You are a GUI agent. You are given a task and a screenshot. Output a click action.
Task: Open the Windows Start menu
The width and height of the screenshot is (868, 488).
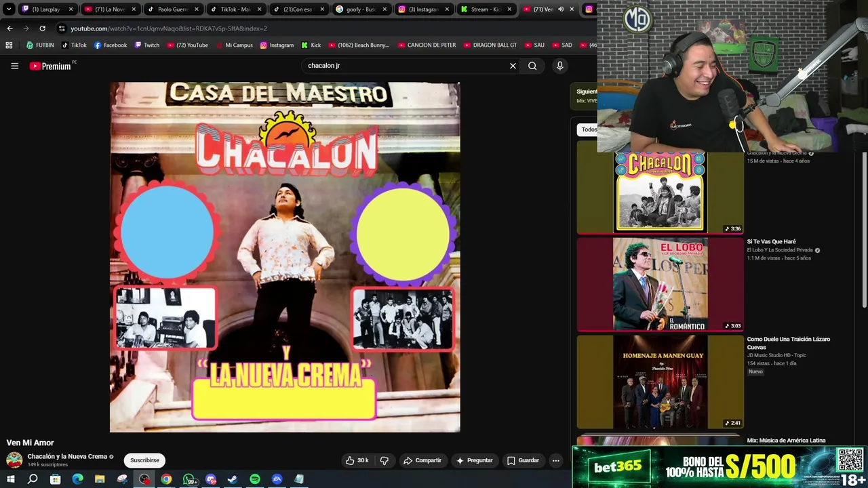(10, 479)
